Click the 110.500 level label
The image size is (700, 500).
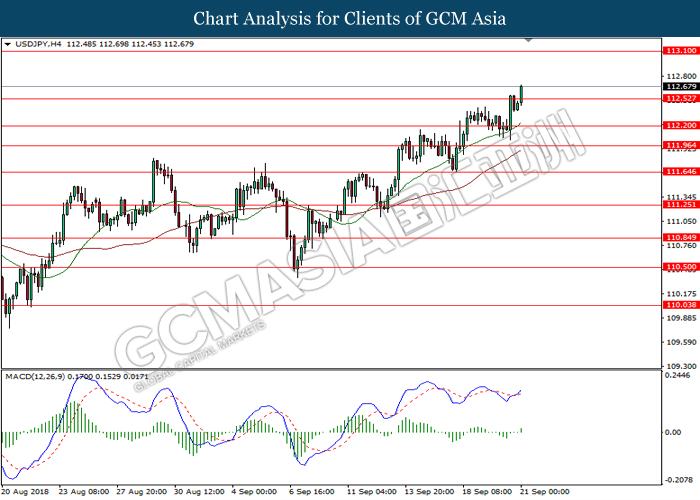pos(681,267)
